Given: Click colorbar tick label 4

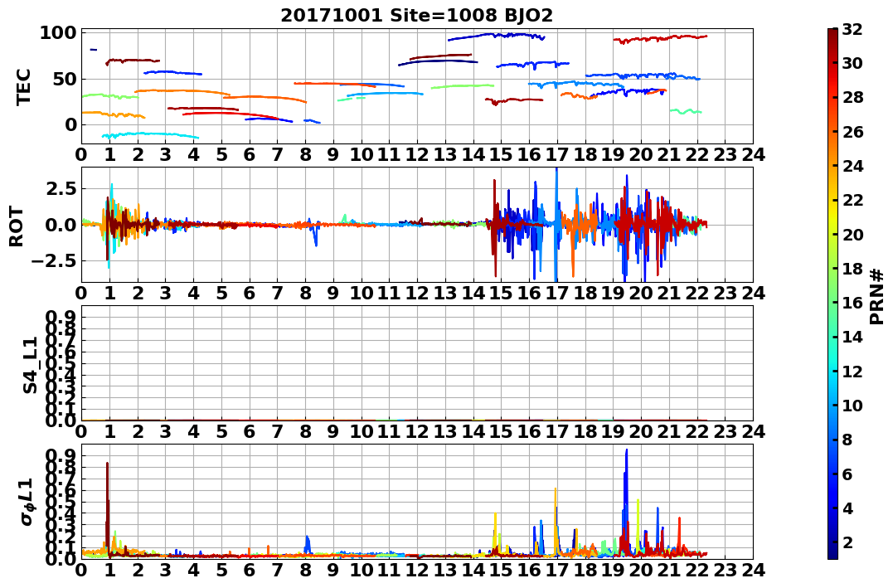Looking at the screenshot, I should 847,508.
